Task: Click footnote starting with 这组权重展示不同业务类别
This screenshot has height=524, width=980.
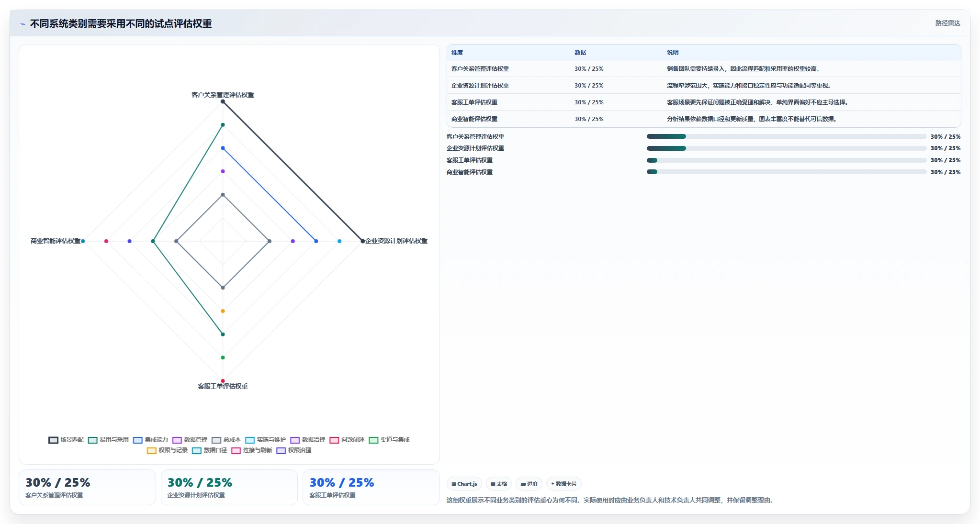Action: tap(611, 500)
